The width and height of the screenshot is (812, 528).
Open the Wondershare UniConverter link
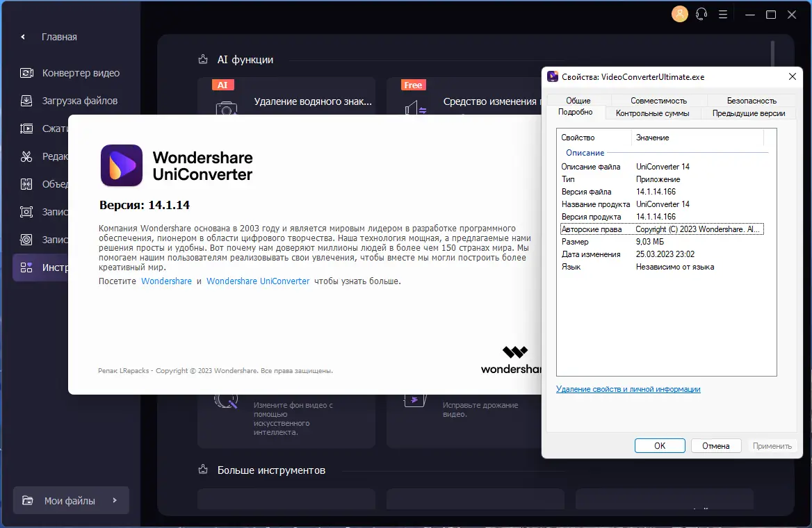tap(259, 281)
